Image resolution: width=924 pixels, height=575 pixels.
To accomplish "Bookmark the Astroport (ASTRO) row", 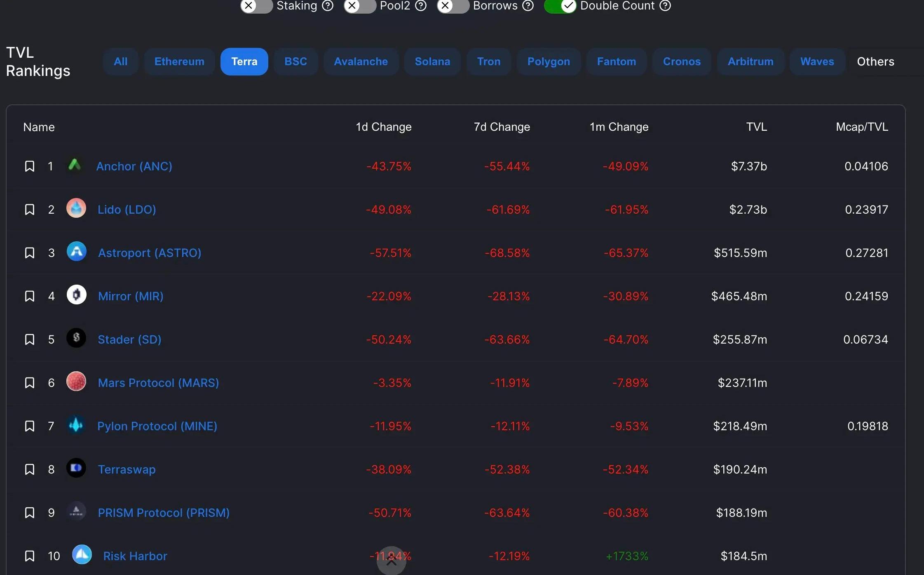I will (30, 253).
